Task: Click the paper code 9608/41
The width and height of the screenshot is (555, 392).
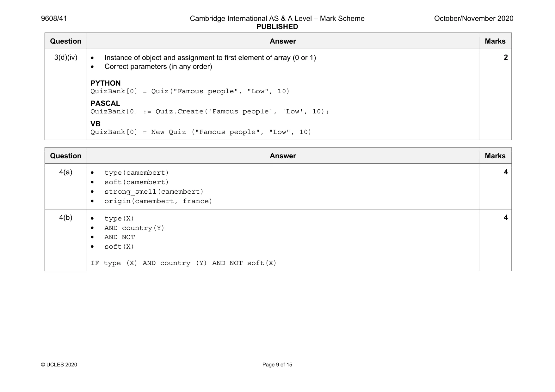Action: coord(54,19)
